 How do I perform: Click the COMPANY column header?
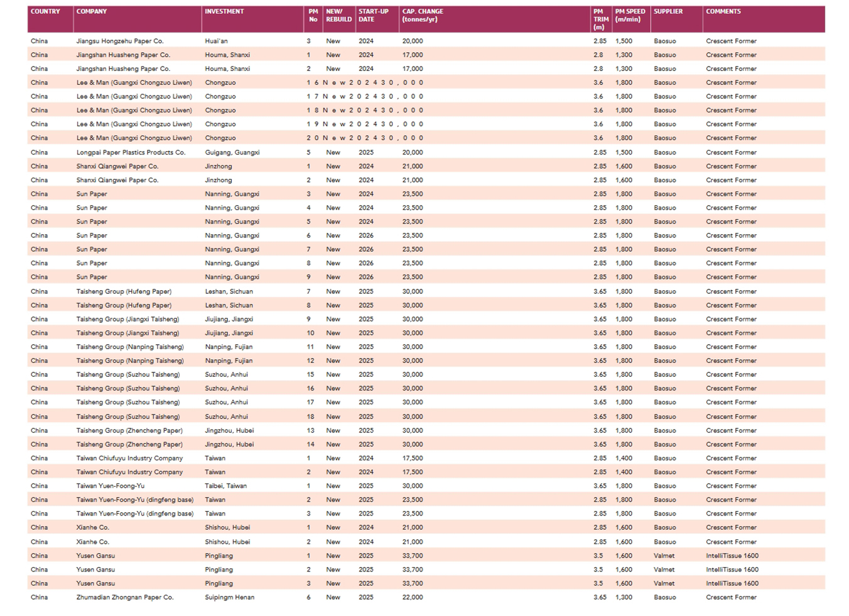92,11
